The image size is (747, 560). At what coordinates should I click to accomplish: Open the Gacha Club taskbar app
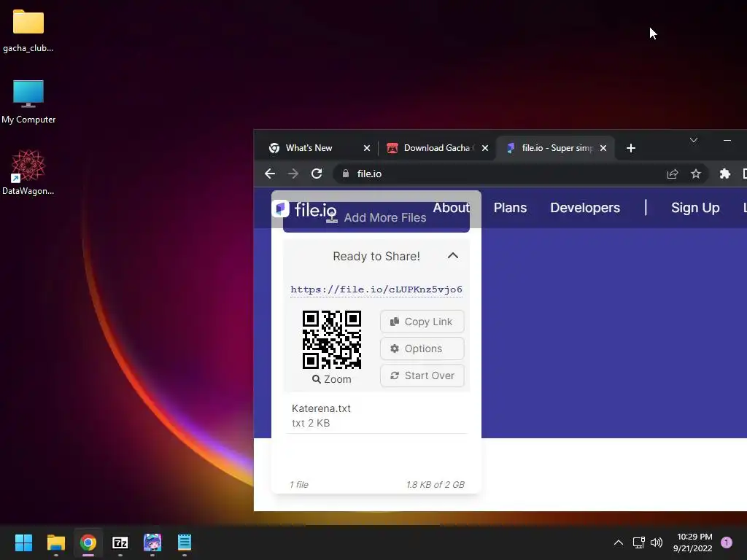point(152,542)
